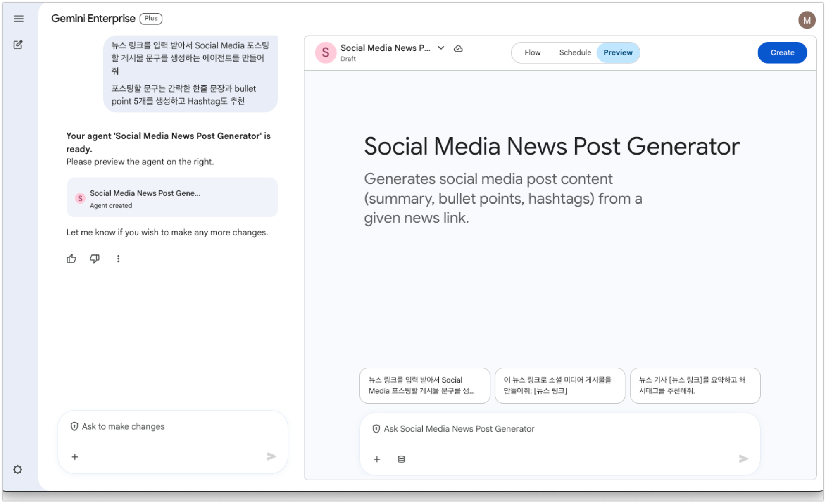
Task: Open the hamburger main menu
Action: click(19, 19)
